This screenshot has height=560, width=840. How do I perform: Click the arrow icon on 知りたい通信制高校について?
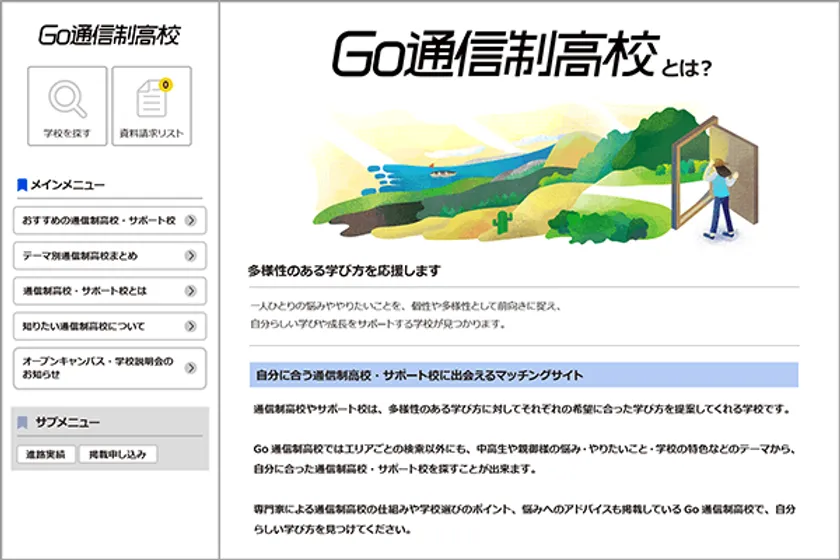pos(190,326)
